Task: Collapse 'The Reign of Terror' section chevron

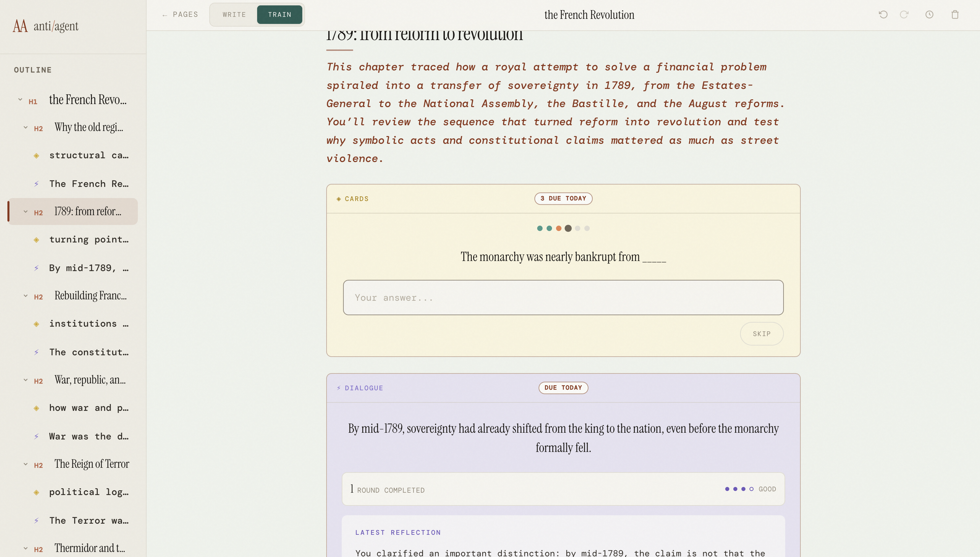Action: point(26,464)
